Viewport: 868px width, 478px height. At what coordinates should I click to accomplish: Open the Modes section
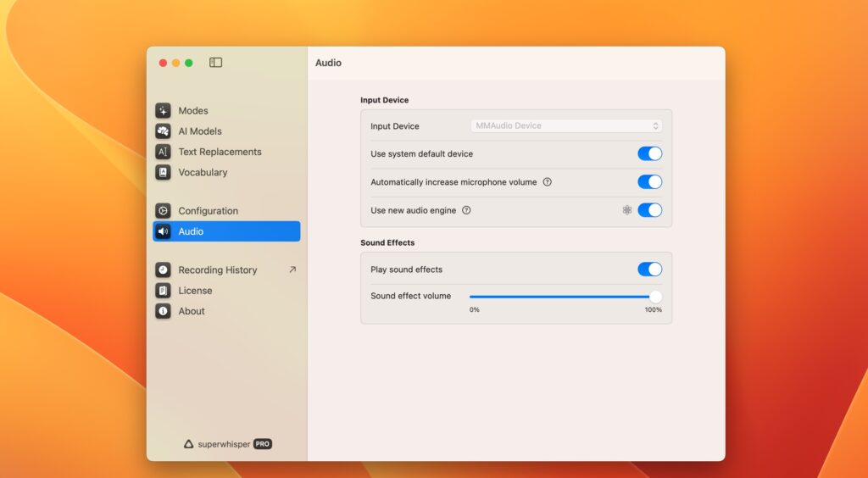pos(226,111)
